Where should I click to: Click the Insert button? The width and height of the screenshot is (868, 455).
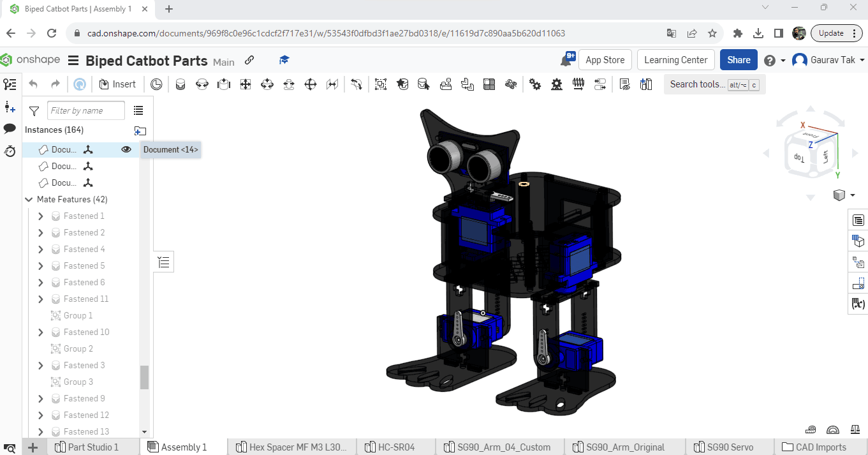(117, 84)
